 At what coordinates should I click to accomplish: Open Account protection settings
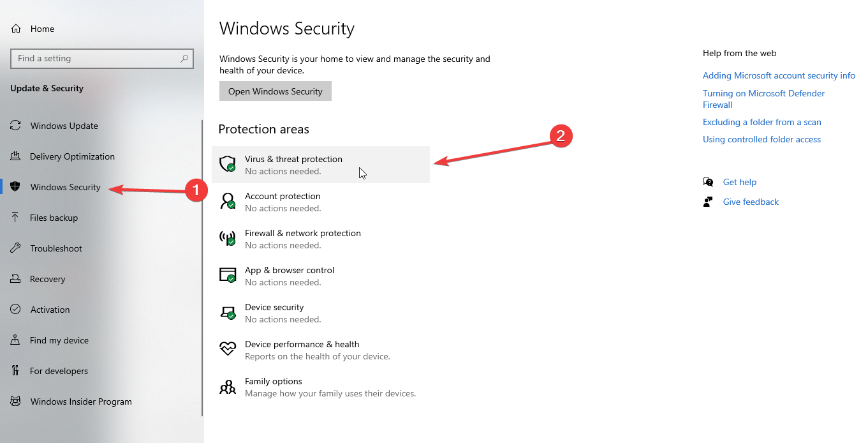(x=283, y=202)
